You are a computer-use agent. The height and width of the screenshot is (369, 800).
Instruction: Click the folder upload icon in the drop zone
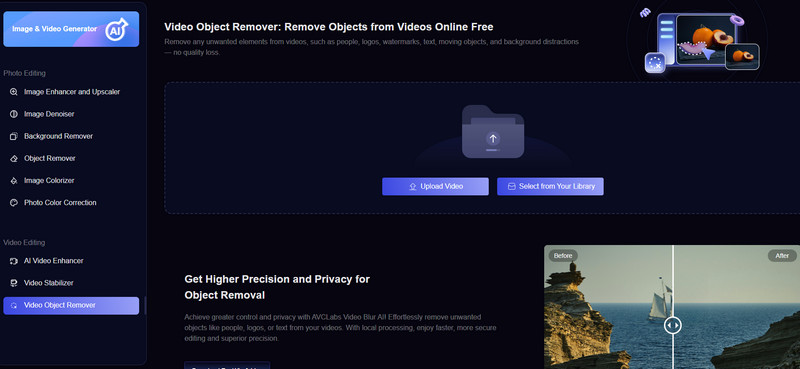click(x=493, y=132)
